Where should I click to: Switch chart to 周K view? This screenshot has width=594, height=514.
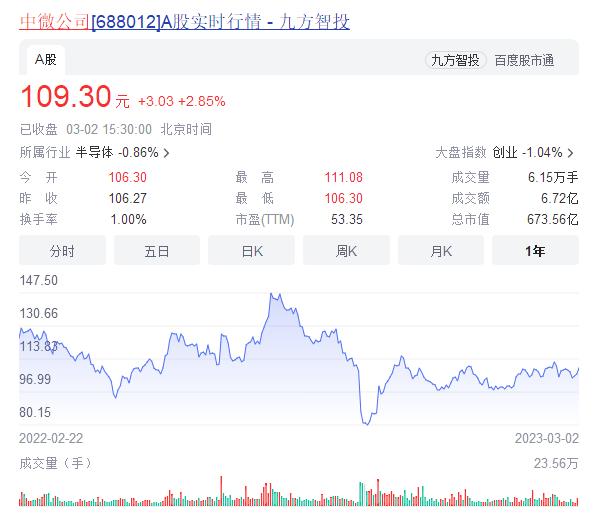click(x=346, y=251)
